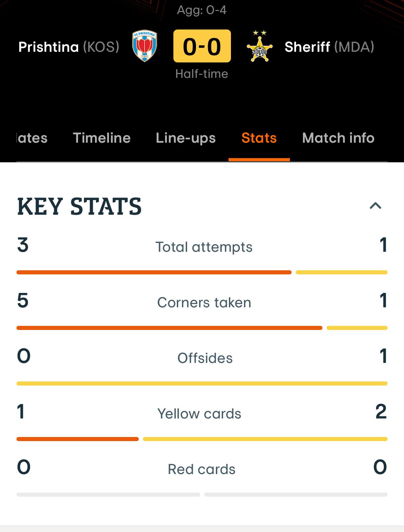Tap the grey Red cards bar
The height and width of the screenshot is (532, 404).
[202, 495]
